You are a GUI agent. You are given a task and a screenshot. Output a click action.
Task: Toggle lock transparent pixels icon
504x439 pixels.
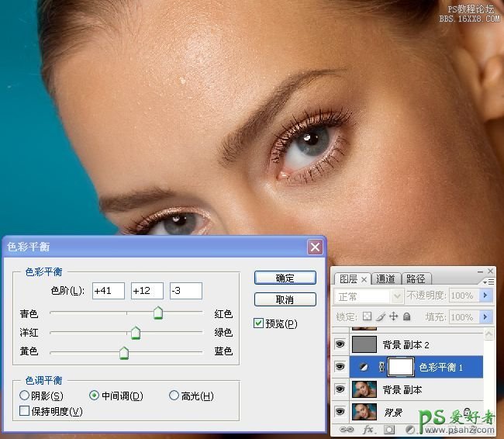tap(367, 316)
